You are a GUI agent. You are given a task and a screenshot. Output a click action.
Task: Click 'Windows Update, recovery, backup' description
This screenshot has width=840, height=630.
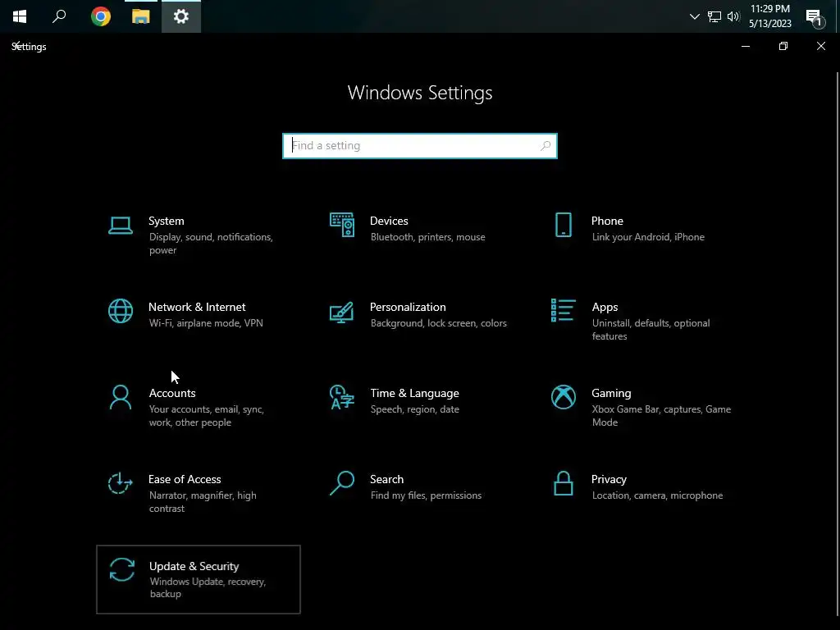[208, 587]
